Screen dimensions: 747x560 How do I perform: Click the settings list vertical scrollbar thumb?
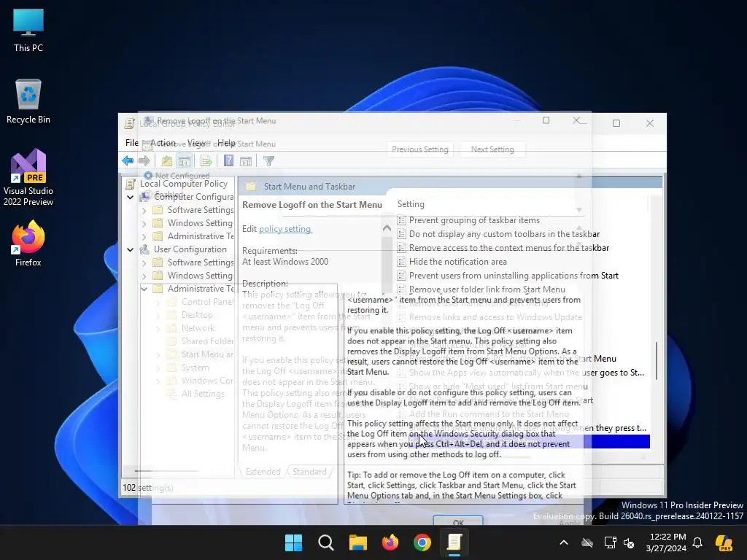(x=657, y=360)
